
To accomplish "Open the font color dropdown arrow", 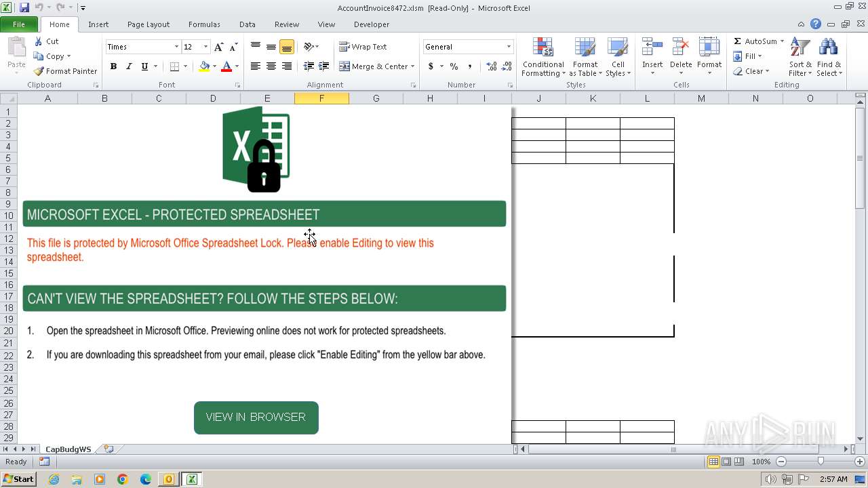I will click(237, 66).
